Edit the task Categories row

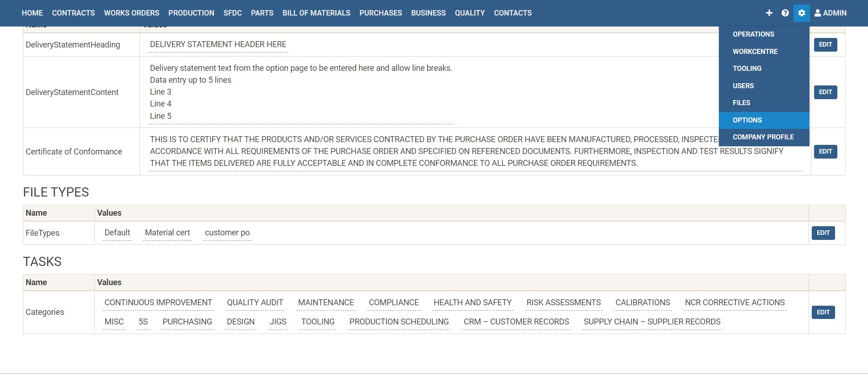coord(823,313)
